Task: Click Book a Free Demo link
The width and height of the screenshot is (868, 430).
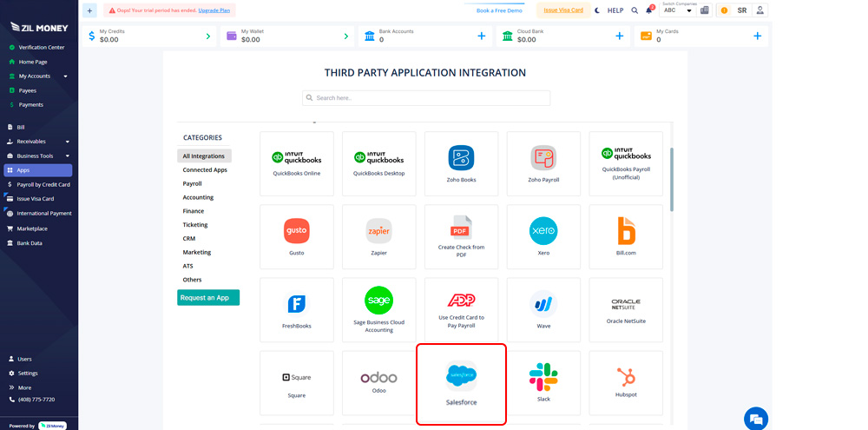Action: (499, 10)
